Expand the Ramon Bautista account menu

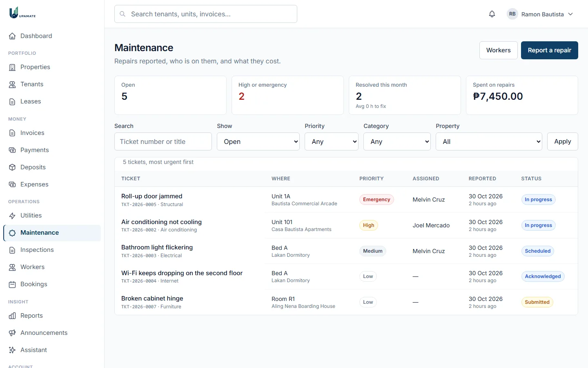point(540,14)
